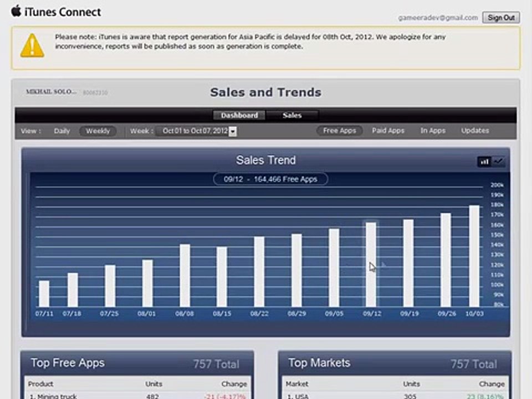Click the 10/03 date label on axis
532x399 pixels.
click(x=474, y=314)
